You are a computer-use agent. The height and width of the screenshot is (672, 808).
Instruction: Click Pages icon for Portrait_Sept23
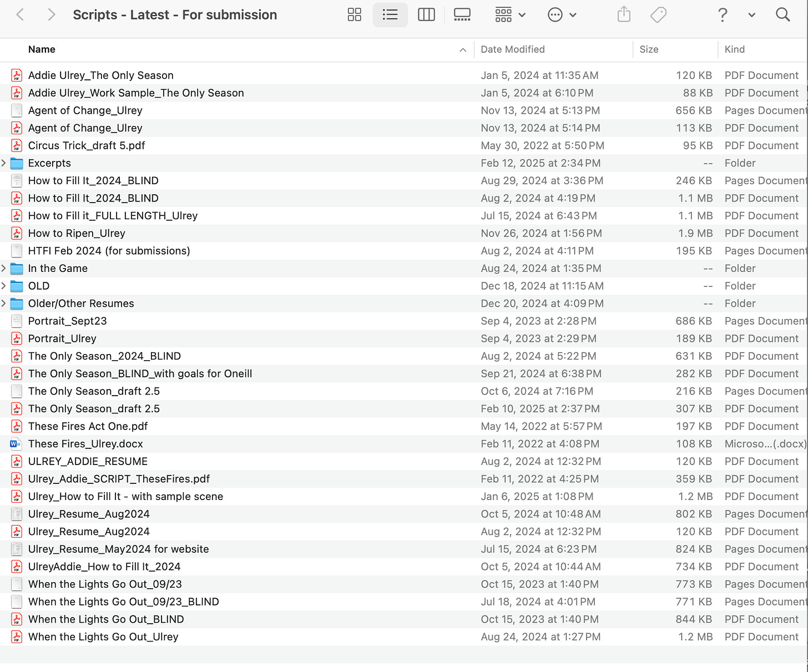tap(17, 321)
